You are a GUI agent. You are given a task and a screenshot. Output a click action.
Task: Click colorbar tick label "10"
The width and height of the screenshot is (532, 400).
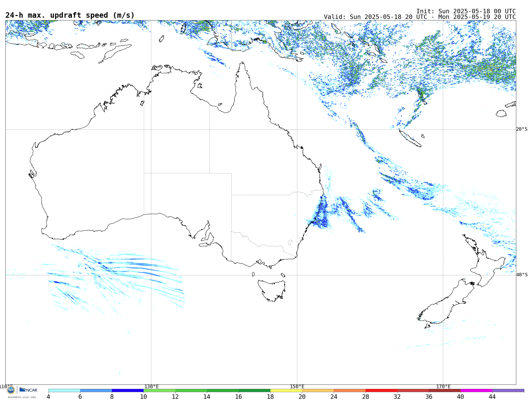(144, 397)
